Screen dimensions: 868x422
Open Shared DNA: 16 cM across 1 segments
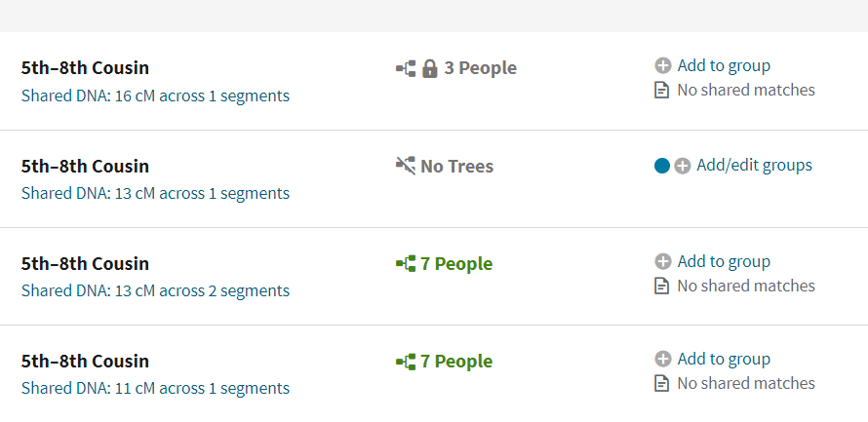point(155,96)
